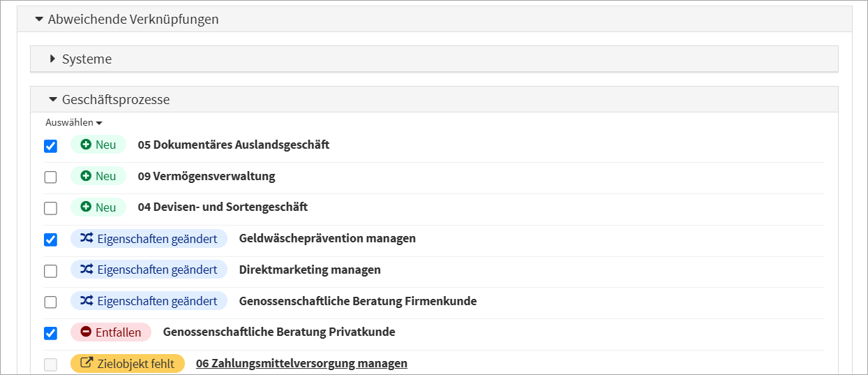Click the plus icon beside 09 Vermögensverwaltung

pyautogui.click(x=87, y=176)
